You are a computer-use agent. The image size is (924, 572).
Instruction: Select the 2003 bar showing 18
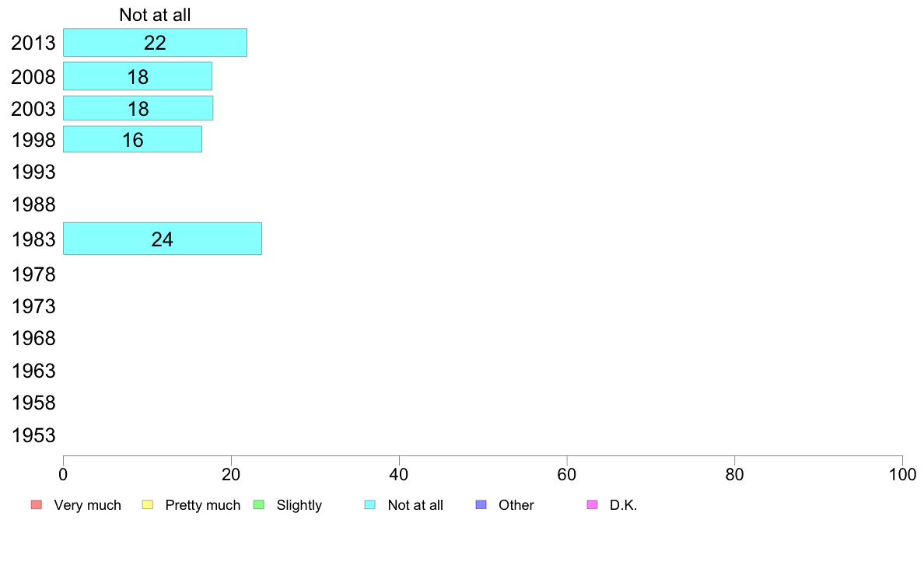point(138,108)
